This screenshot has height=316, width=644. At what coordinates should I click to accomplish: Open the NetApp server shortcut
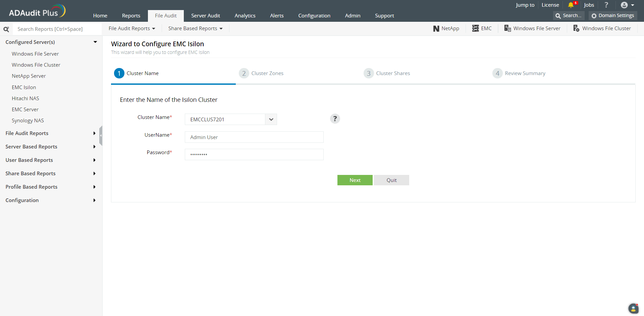[x=446, y=28]
